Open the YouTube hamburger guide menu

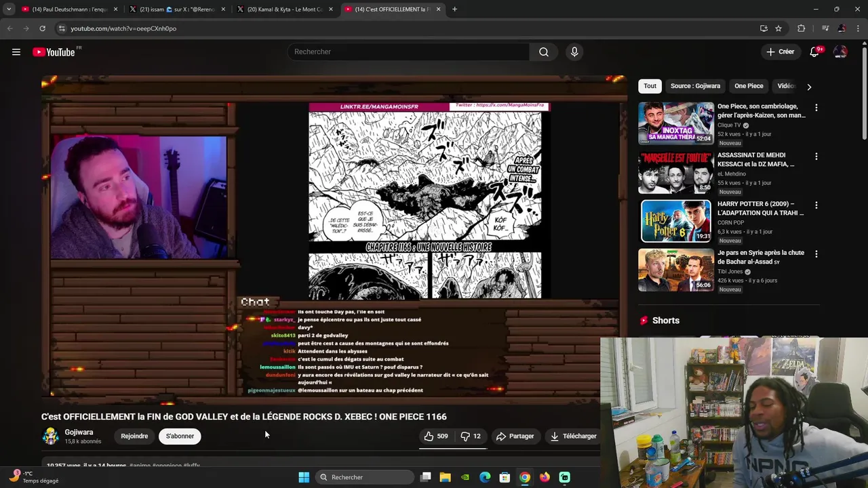coord(16,52)
